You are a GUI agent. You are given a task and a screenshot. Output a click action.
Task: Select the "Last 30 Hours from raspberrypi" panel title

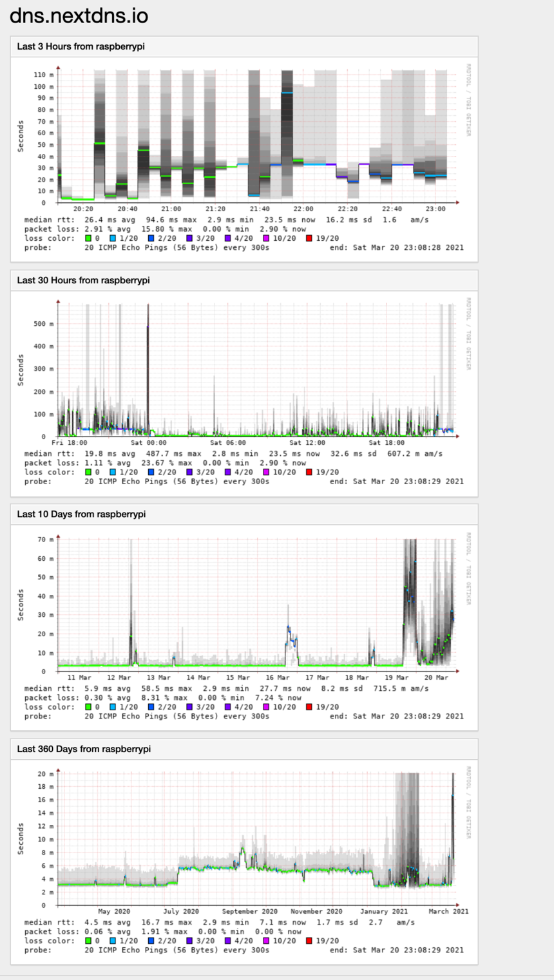pyautogui.click(x=83, y=280)
